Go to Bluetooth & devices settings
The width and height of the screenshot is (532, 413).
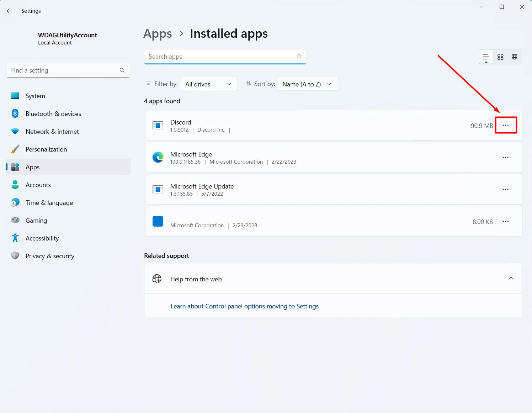click(x=53, y=114)
